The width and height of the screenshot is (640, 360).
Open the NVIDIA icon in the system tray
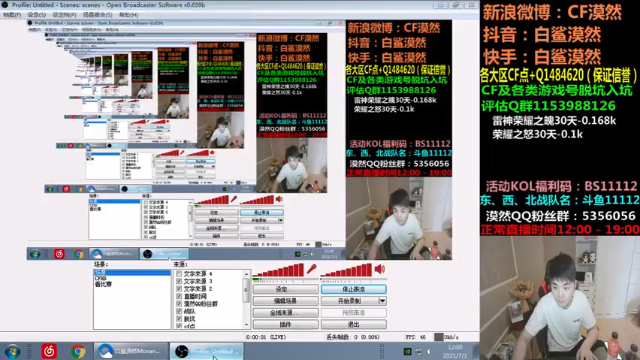[407, 351]
